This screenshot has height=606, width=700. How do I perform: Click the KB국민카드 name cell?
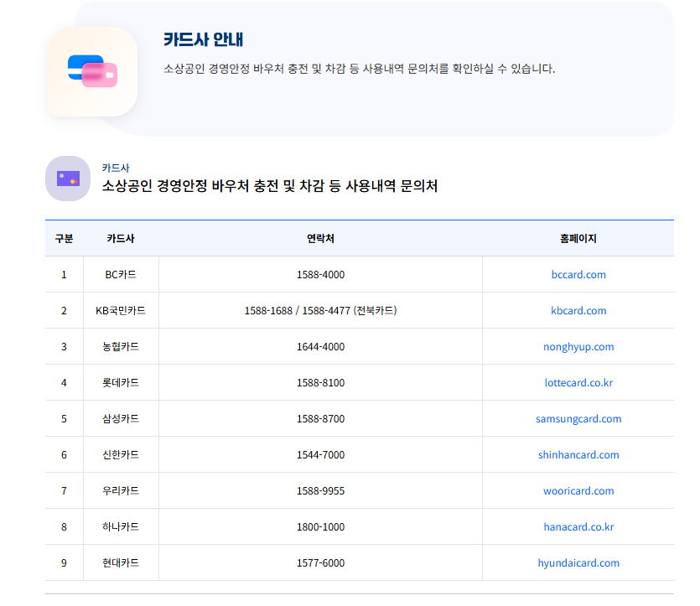click(121, 311)
